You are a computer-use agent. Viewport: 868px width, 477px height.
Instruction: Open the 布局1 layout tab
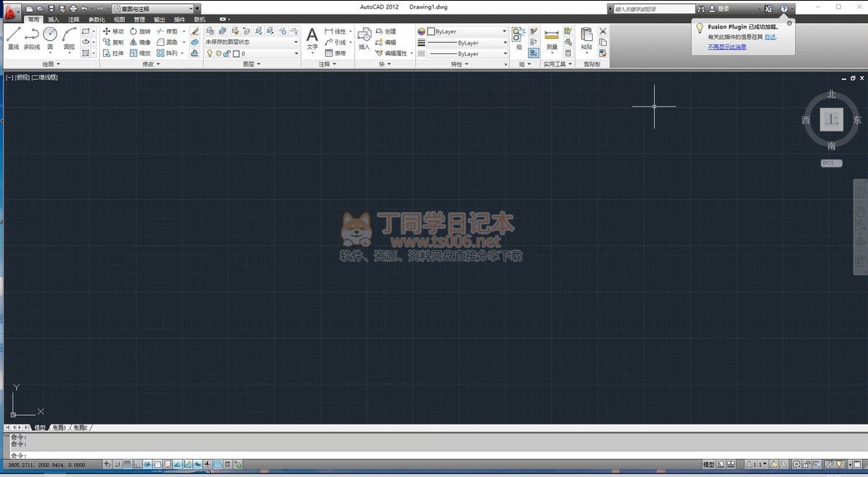click(x=58, y=427)
